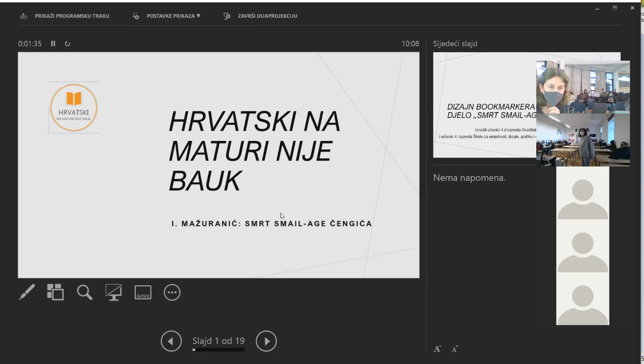Open more slideshow options ellipsis button
The width and height of the screenshot is (644, 364).
tap(172, 292)
